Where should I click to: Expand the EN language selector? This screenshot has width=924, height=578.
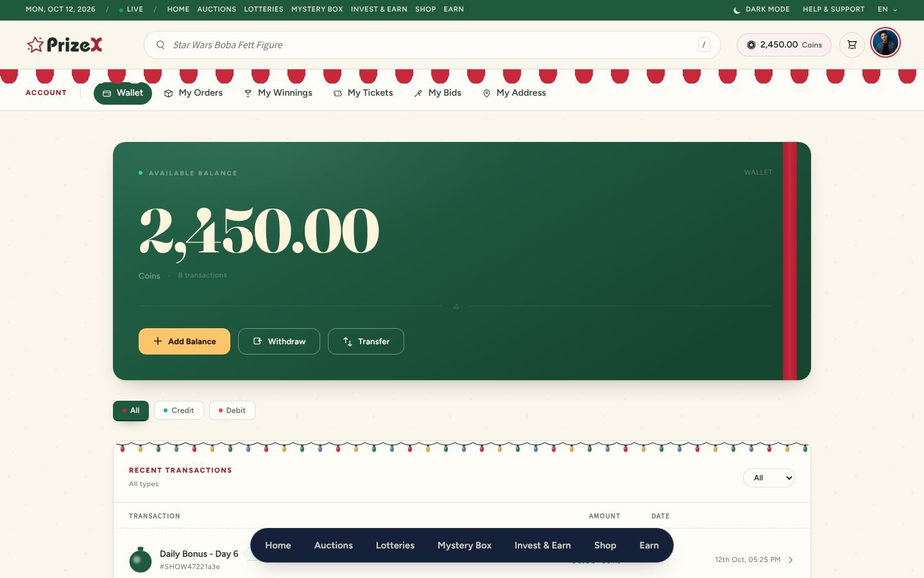tap(887, 10)
